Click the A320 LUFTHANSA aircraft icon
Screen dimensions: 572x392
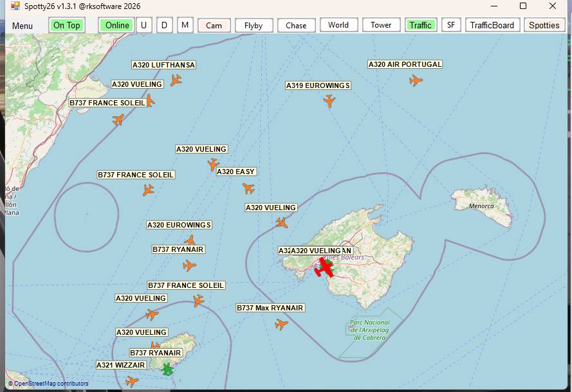176,80
